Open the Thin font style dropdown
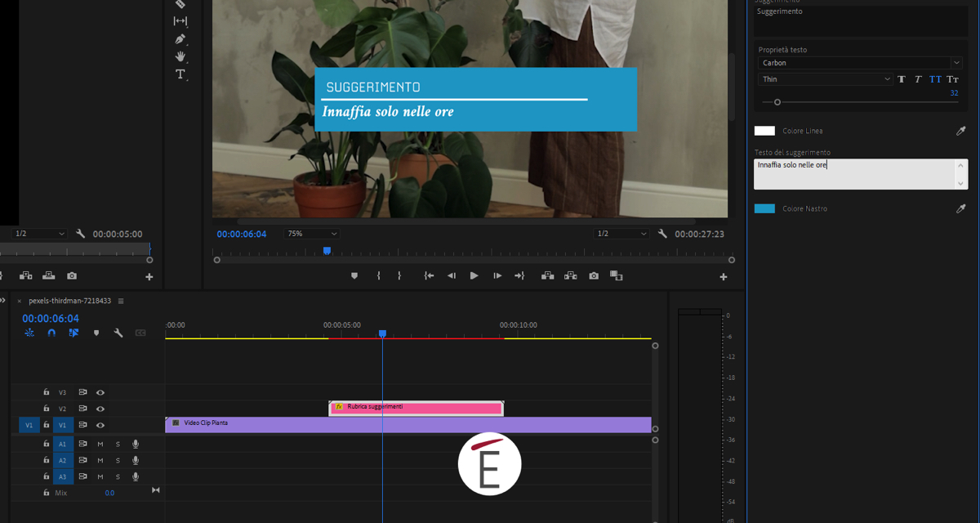Viewport: 980px width, 523px height. [x=826, y=79]
